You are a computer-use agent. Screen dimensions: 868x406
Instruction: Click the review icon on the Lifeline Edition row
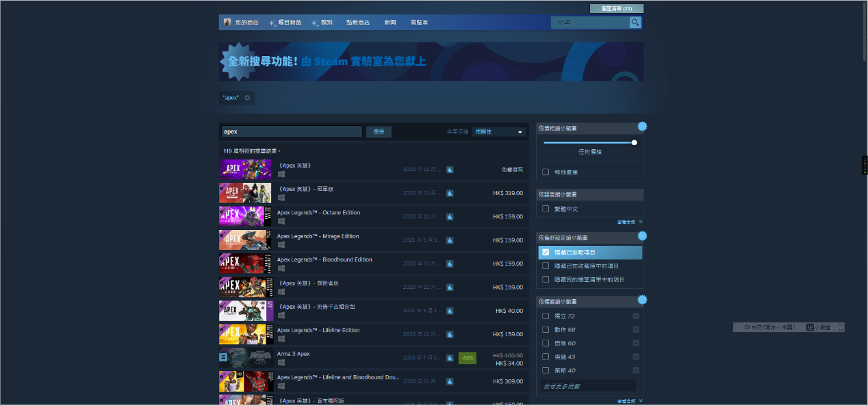[450, 334]
